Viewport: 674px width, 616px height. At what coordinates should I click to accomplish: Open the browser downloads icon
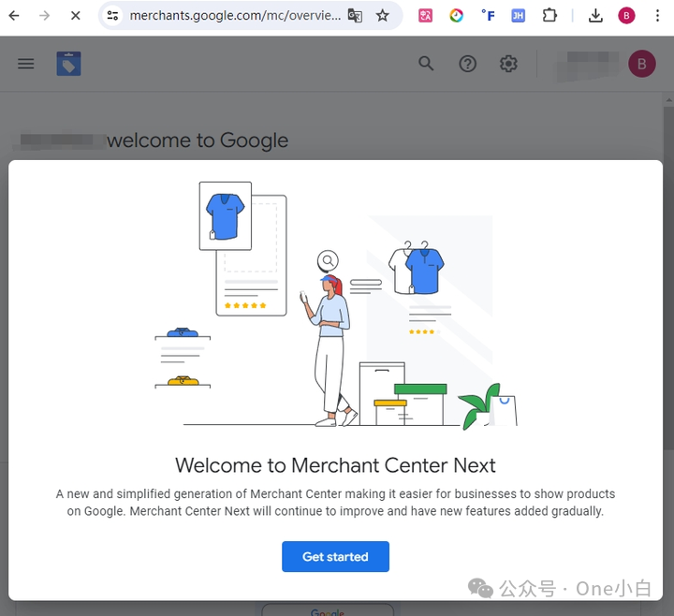595,16
